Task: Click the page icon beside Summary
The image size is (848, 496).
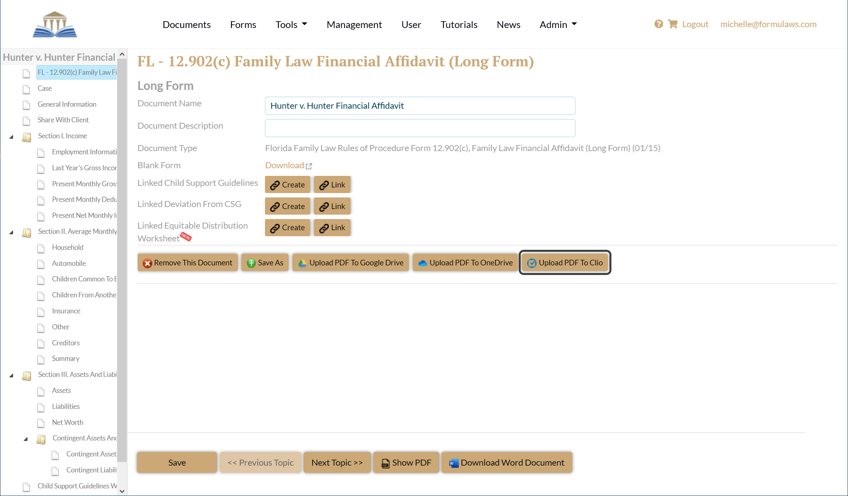Action: (x=41, y=359)
